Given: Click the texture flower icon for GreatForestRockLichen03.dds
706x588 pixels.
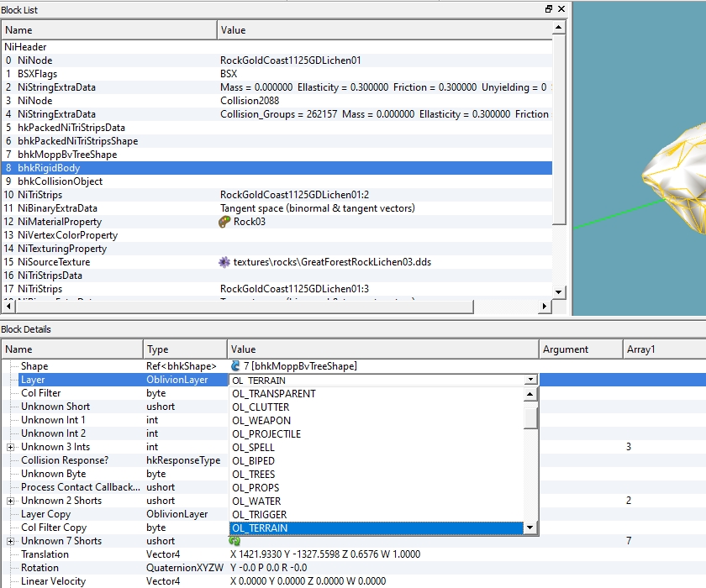Looking at the screenshot, I should 224,262.
